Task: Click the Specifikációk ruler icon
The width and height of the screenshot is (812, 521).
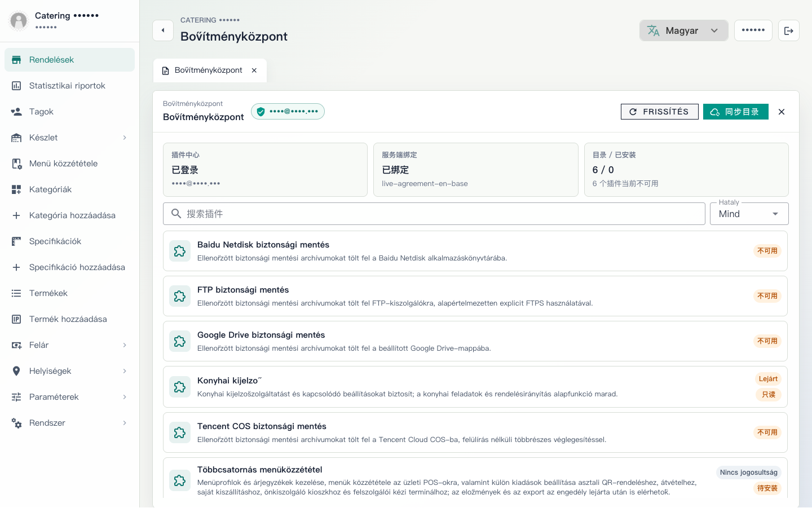Action: [16, 241]
